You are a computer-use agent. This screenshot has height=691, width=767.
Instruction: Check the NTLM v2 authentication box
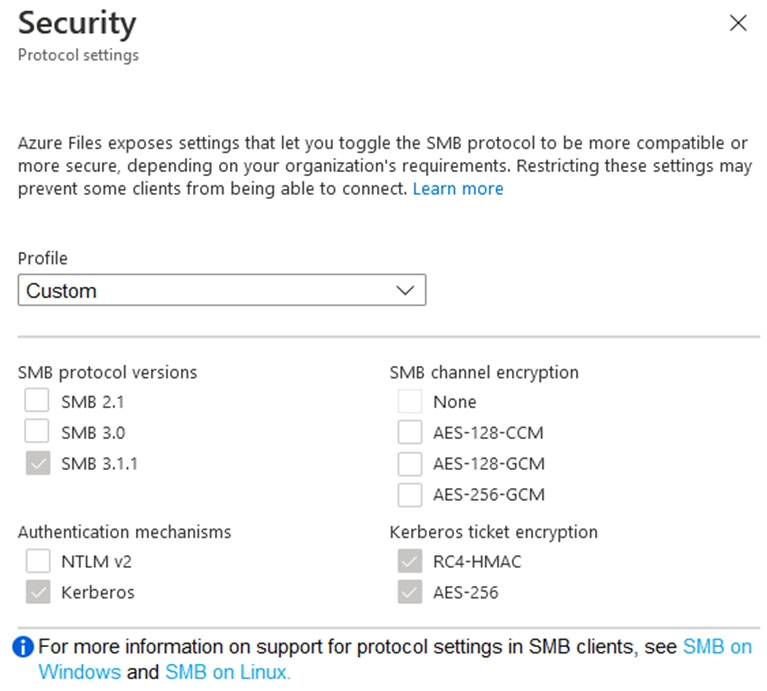(38, 561)
